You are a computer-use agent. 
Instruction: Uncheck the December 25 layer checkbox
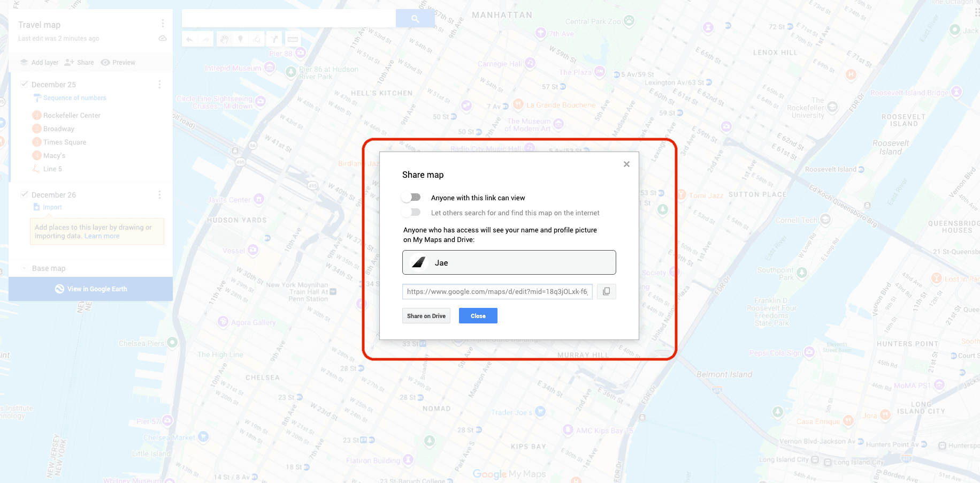click(x=24, y=84)
